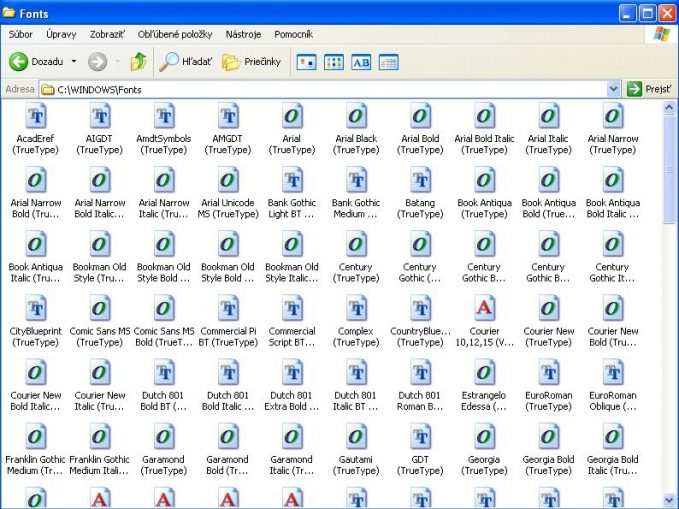Expand the address bar dropdown
The image size is (679, 509).
[613, 89]
